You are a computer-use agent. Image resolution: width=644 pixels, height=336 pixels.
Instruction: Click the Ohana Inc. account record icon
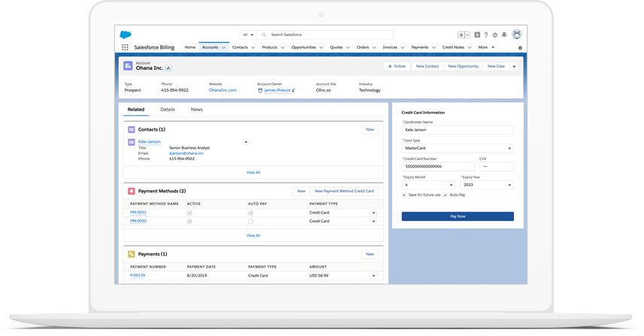[x=128, y=65]
